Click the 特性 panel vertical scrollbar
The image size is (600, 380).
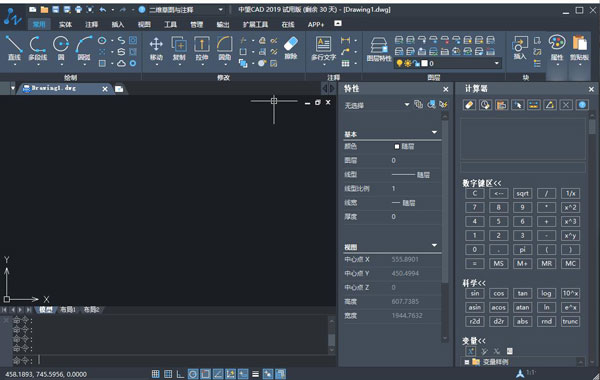point(445,226)
